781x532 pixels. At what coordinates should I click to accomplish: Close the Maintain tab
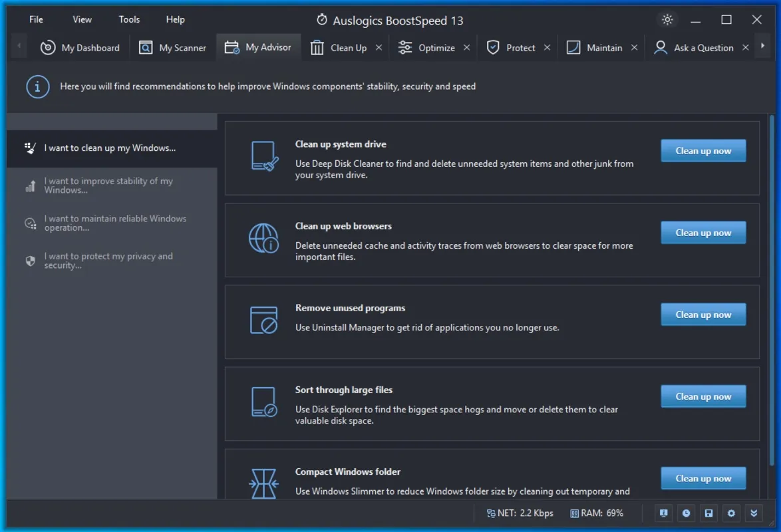tap(634, 47)
